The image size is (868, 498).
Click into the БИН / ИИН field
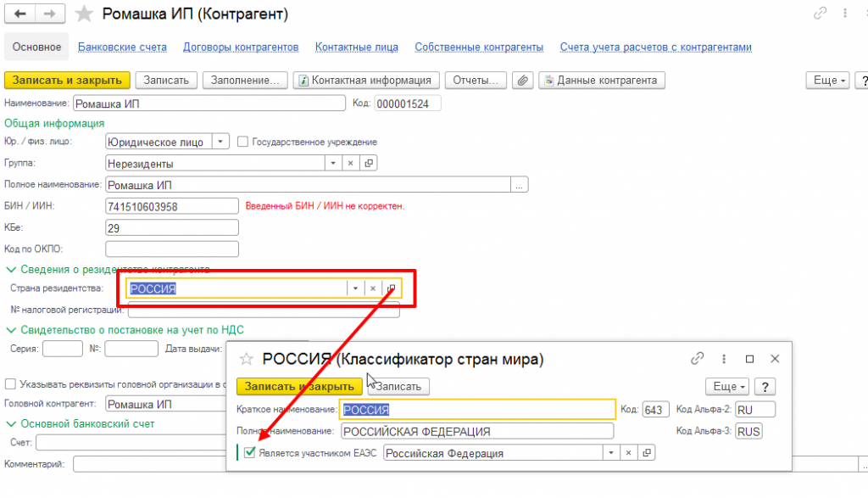coord(171,206)
